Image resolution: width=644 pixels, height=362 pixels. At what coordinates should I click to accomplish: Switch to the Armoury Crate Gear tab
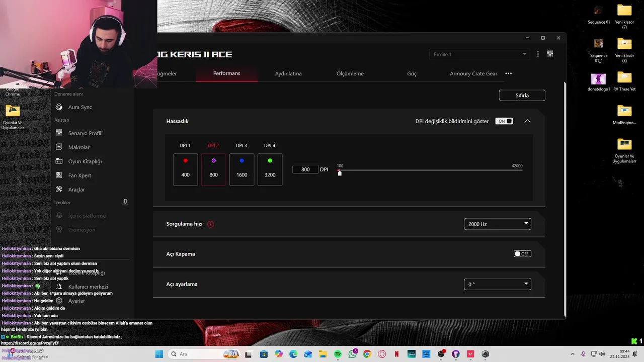tap(473, 73)
